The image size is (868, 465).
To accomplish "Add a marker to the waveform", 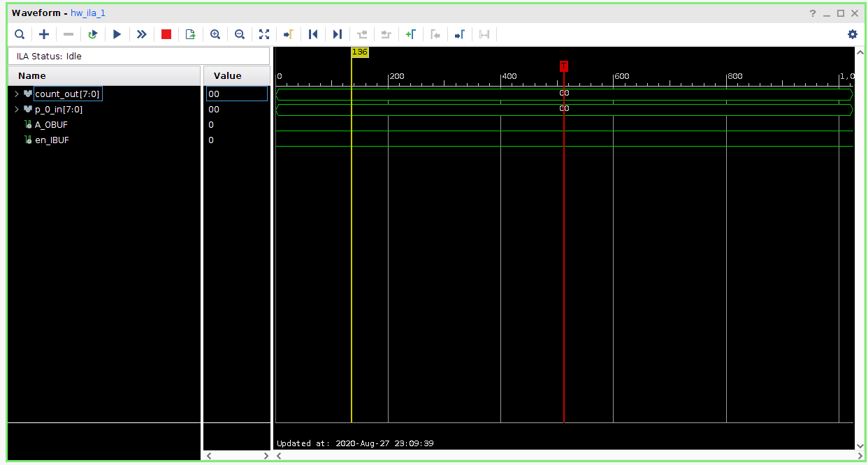I will tap(411, 34).
